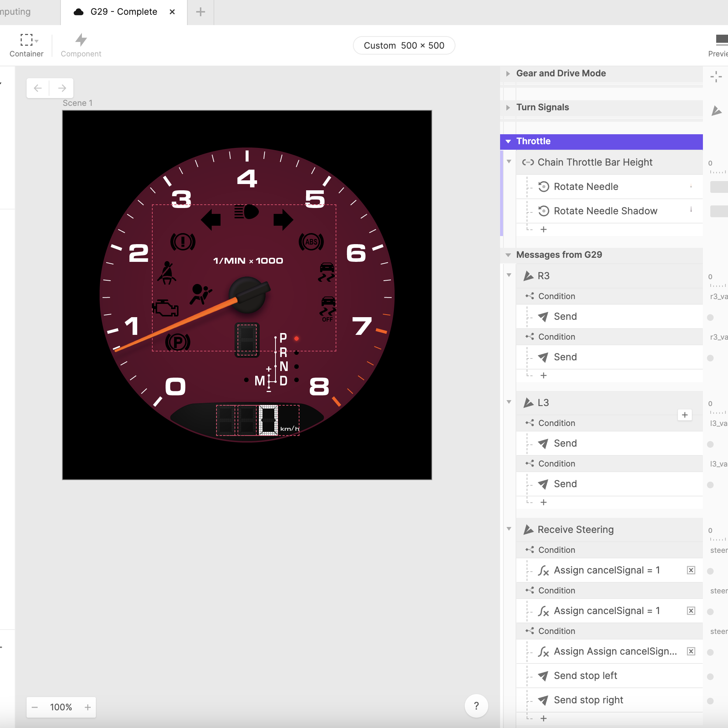This screenshot has width=728, height=728.
Task: Click the Condition branch icon under L3
Action: click(x=529, y=423)
